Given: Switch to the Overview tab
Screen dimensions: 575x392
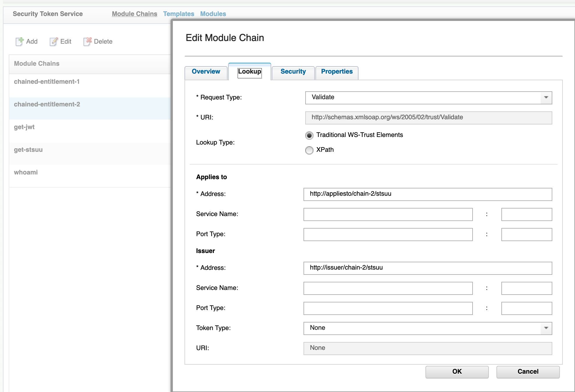Looking at the screenshot, I should click(206, 72).
